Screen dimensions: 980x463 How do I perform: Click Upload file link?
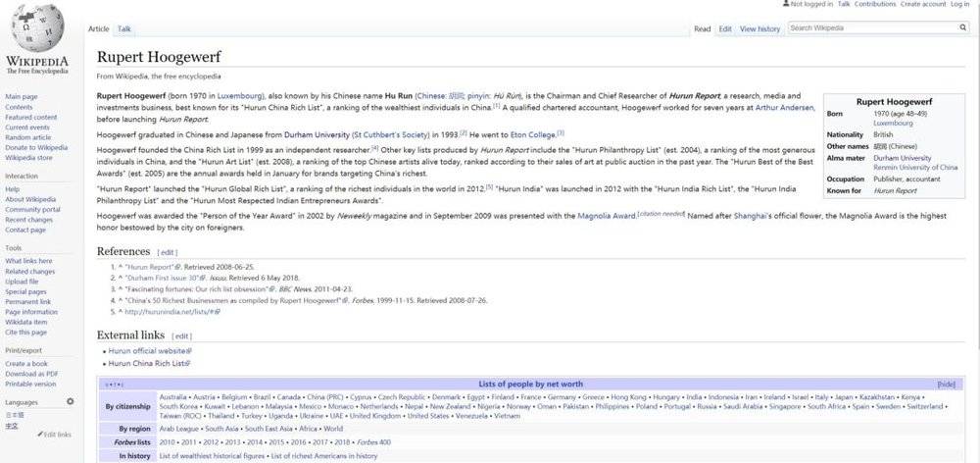coord(22,282)
